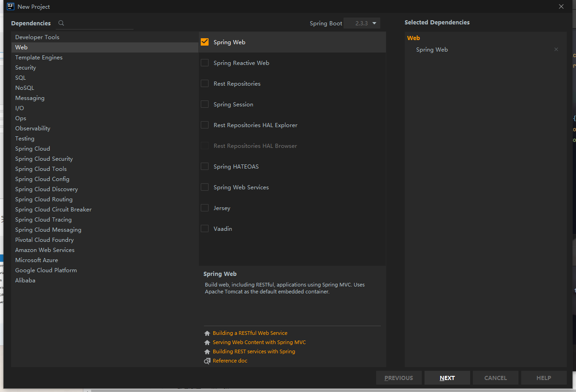This screenshot has height=392, width=576.
Task: Open the Ops category
Action: [x=105, y=118]
